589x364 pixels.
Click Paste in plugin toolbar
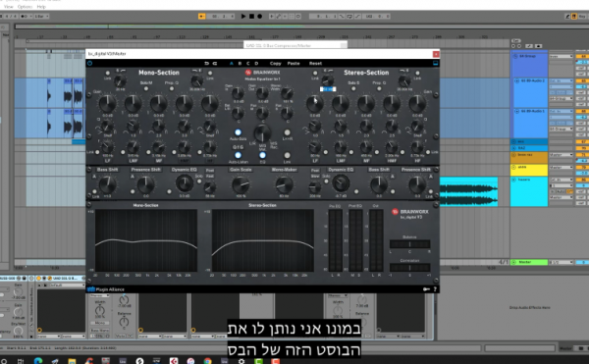[294, 64]
